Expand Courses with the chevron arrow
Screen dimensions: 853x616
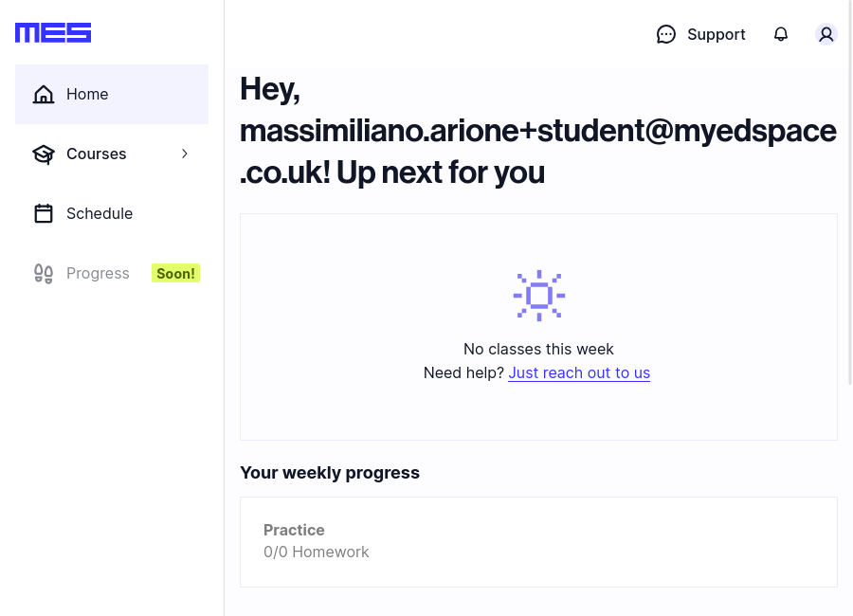coord(185,154)
